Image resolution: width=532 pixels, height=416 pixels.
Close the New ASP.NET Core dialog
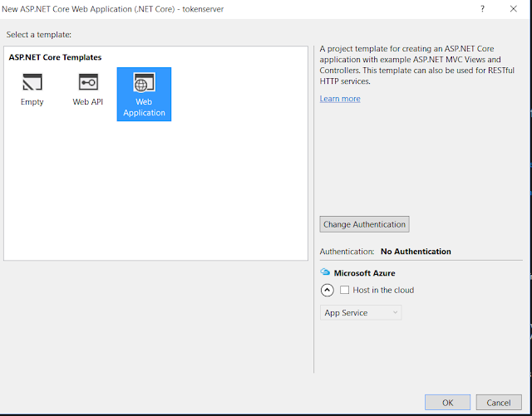coord(514,9)
